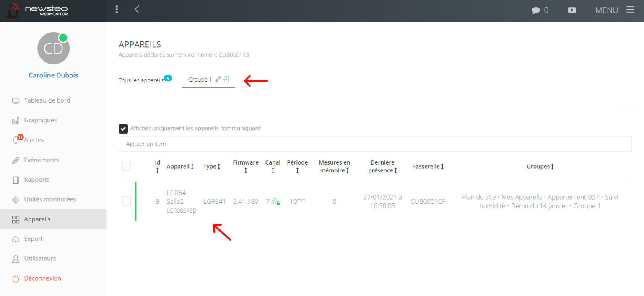
Task: Click the Ajouter un item field
Action: [375, 144]
